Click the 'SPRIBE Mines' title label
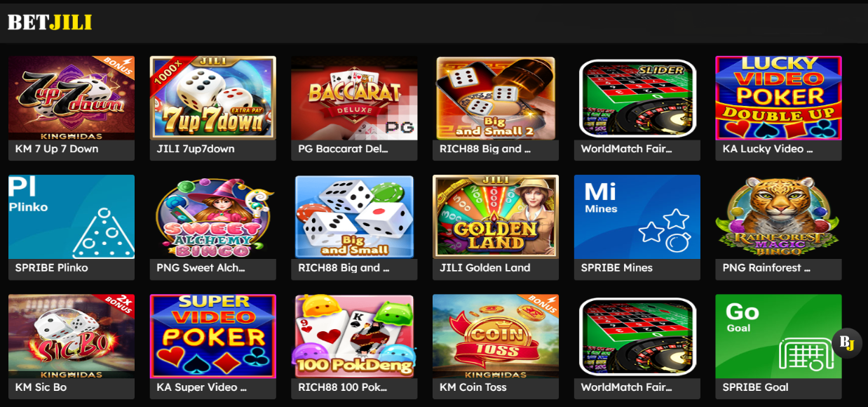The image size is (868, 407). click(616, 268)
